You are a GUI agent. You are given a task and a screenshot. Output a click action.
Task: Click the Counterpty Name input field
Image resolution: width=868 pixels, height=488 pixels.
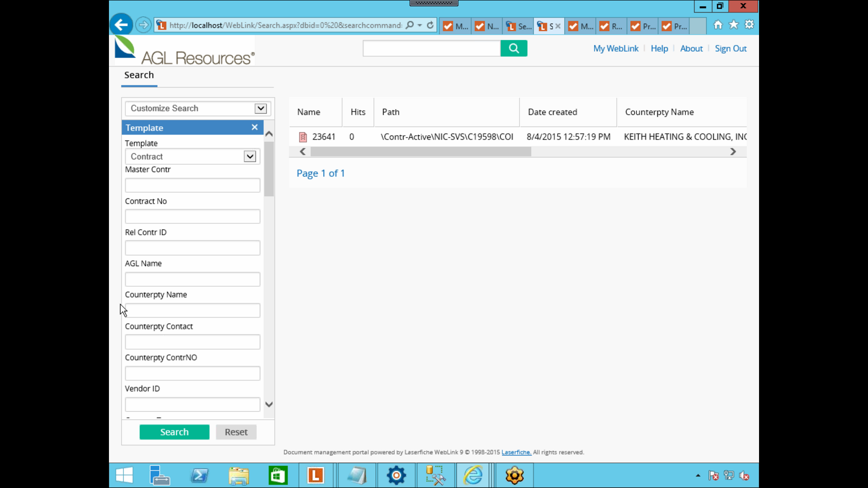[193, 310]
